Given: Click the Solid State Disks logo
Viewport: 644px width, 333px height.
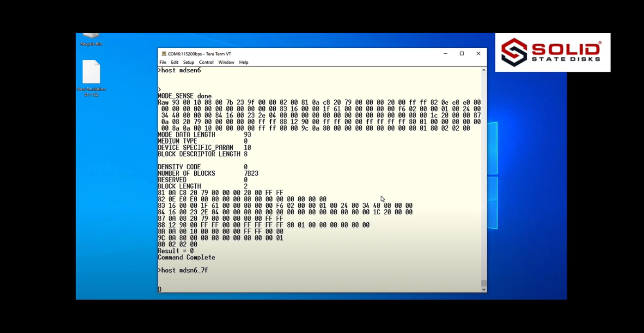Looking at the screenshot, I should tap(553, 52).
